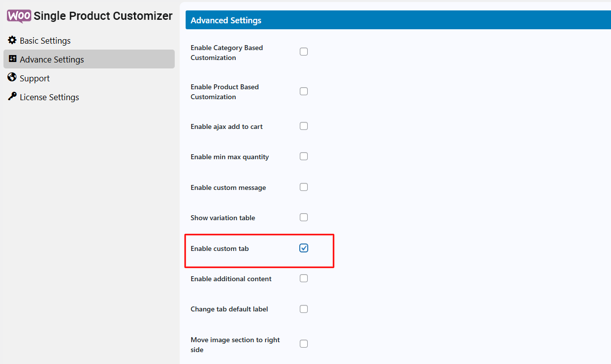
Task: Check Enable min max quantity
Action: click(x=304, y=156)
